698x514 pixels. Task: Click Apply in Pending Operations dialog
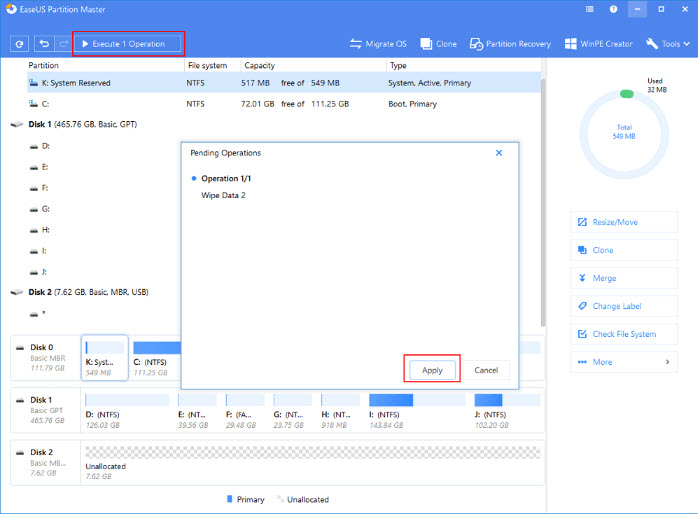pos(432,370)
